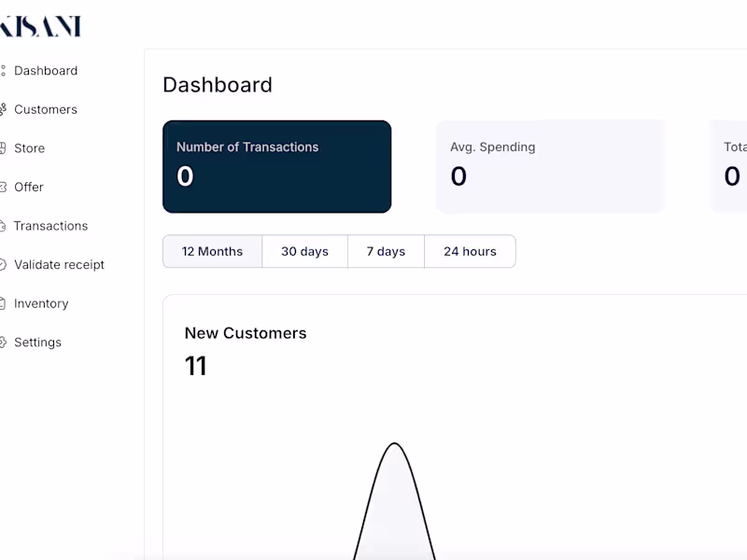Click the KISANI logo

coord(40,26)
